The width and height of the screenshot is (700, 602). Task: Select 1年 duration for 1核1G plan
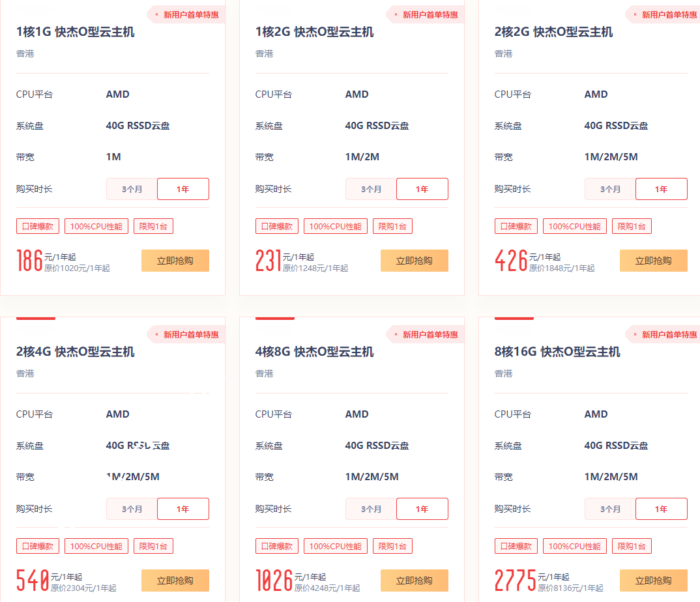183,189
